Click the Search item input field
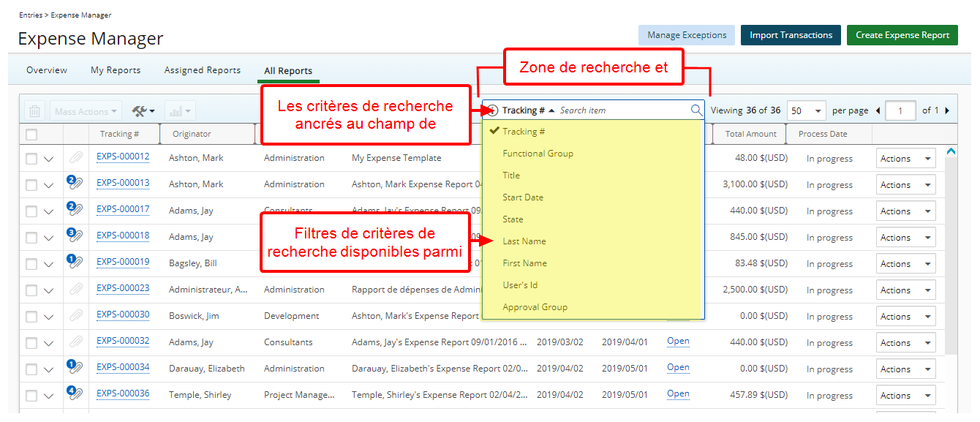This screenshot has width=980, height=422. [622, 110]
